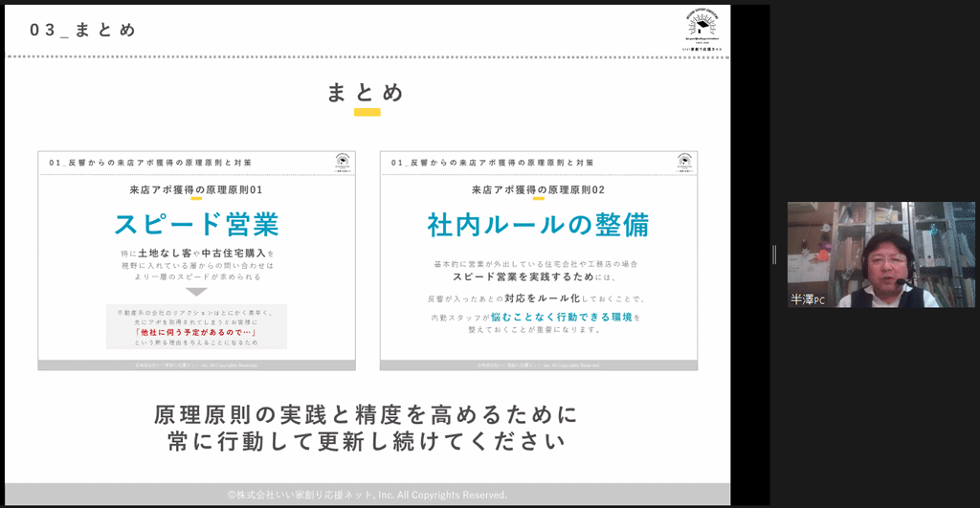Click the yellow underline beneath まとめ heading

point(367,113)
